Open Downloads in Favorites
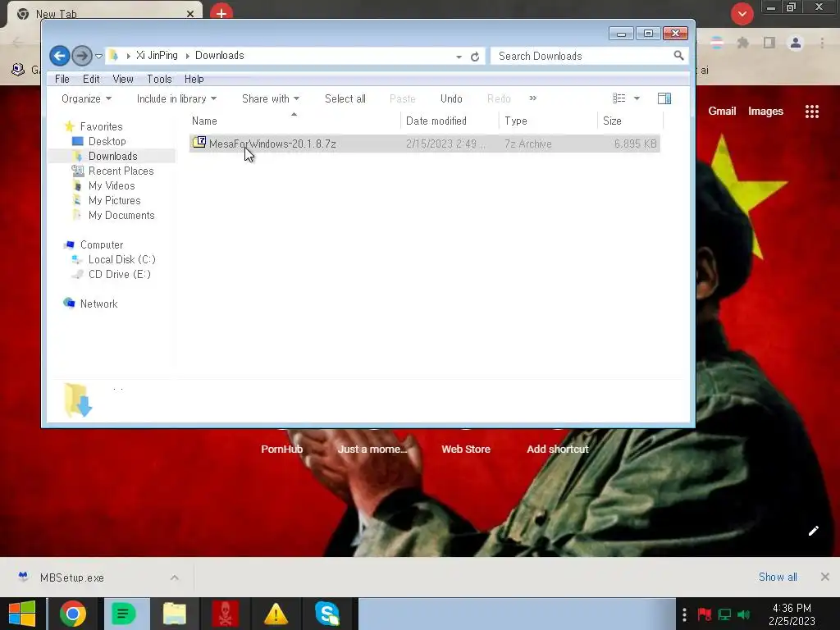The height and width of the screenshot is (630, 840). [112, 156]
